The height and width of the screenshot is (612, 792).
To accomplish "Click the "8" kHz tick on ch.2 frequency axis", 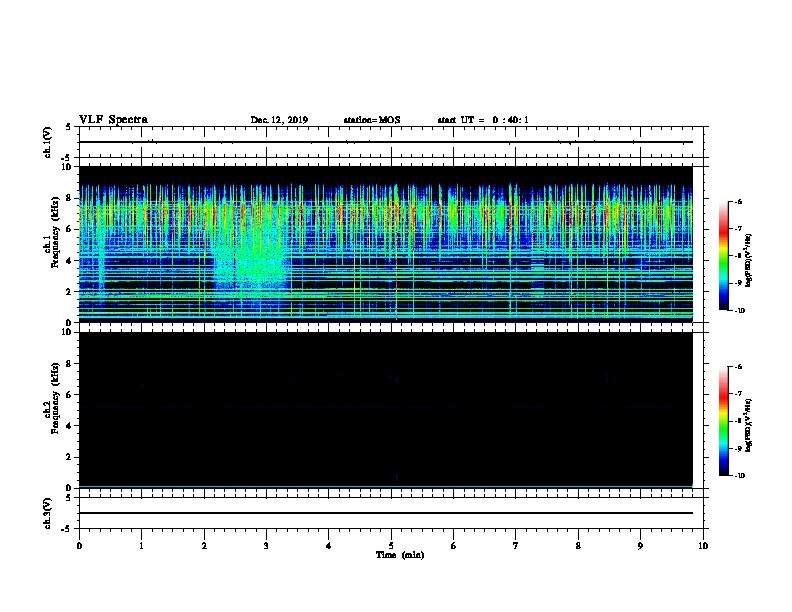I will click(69, 364).
